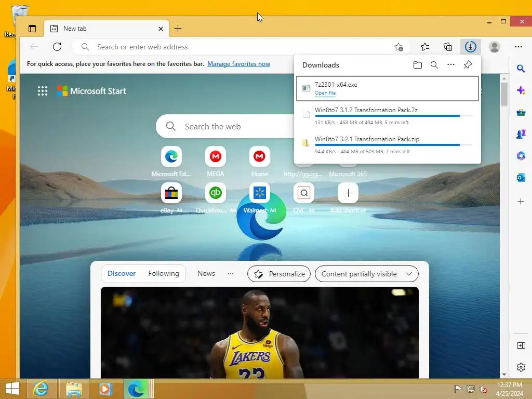Screen dimensions: 532x399
Task: Open Settings and more ellipsis menu
Action: click(518, 47)
